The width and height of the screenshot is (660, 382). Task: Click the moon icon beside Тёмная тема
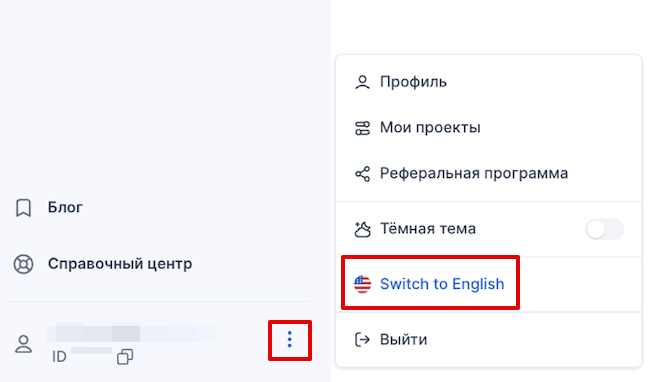[x=362, y=229]
